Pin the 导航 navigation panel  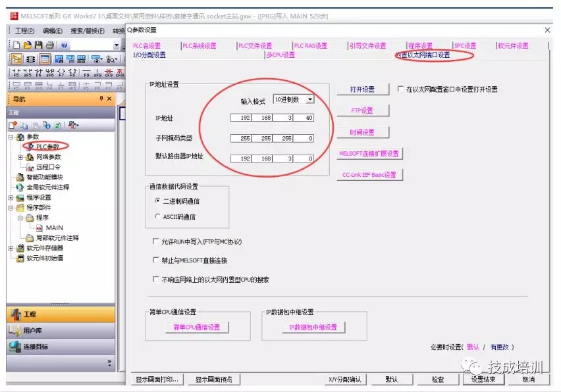[x=101, y=99]
